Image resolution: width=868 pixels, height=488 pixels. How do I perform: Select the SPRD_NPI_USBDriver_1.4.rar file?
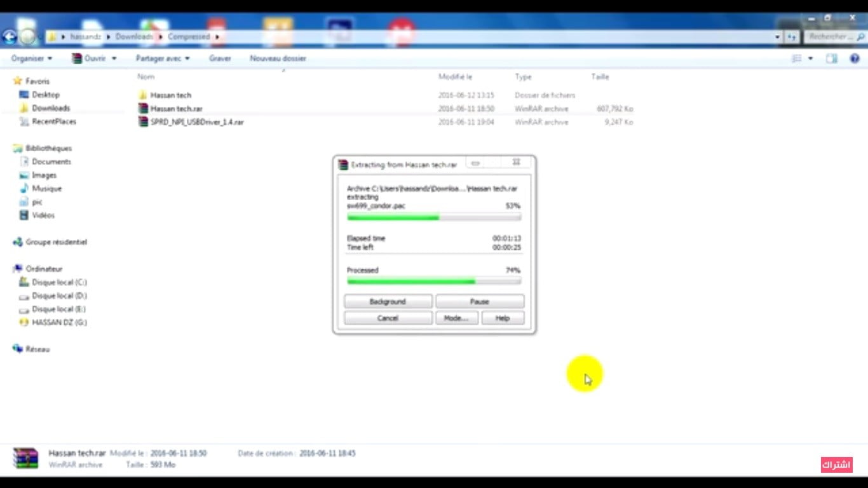tap(196, 122)
